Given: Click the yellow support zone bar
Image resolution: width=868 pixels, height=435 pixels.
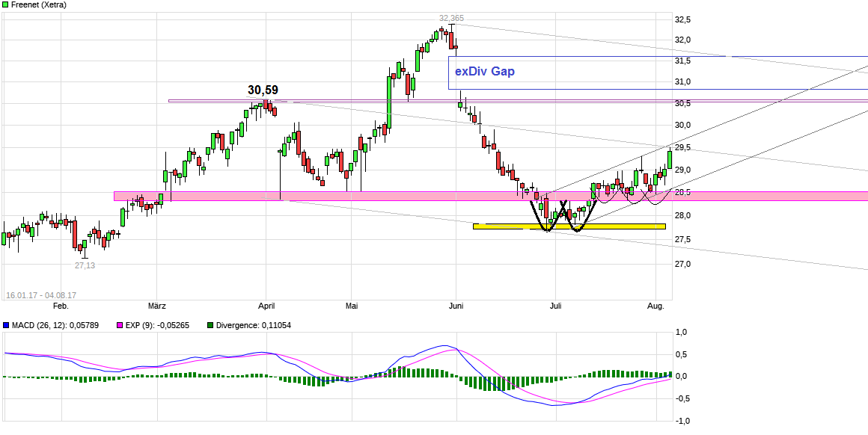Looking at the screenshot, I should pos(569,226).
